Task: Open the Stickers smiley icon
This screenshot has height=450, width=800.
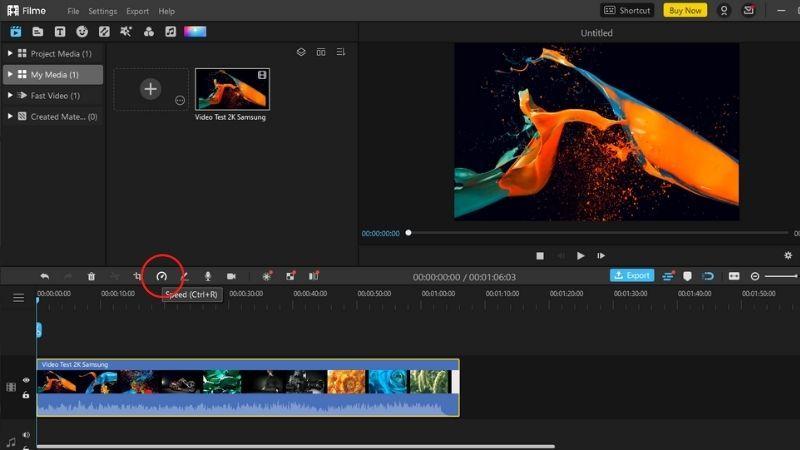Action: pos(82,32)
